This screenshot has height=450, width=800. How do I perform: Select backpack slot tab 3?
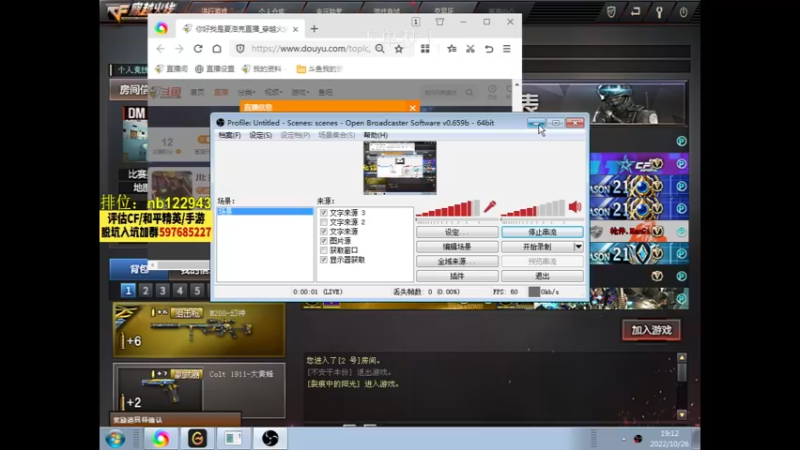[x=163, y=291]
